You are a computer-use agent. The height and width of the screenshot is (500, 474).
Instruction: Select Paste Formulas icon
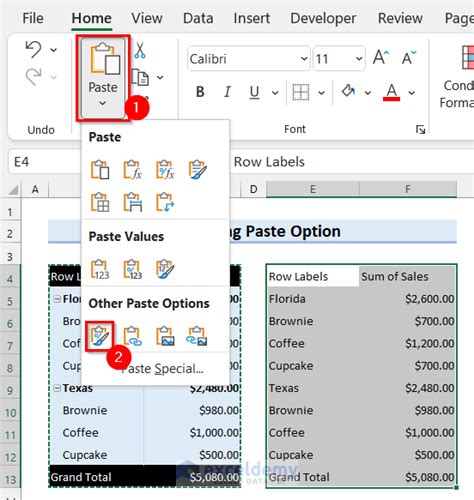click(133, 170)
